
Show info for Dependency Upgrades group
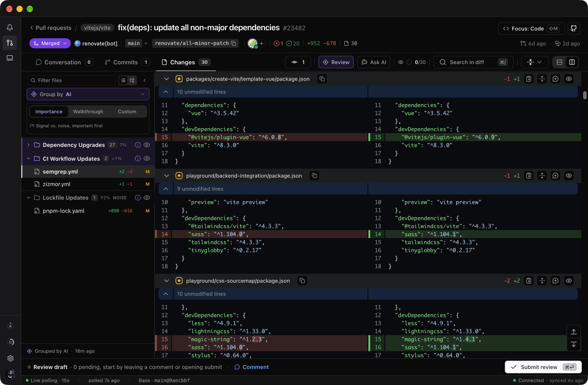pos(138,145)
